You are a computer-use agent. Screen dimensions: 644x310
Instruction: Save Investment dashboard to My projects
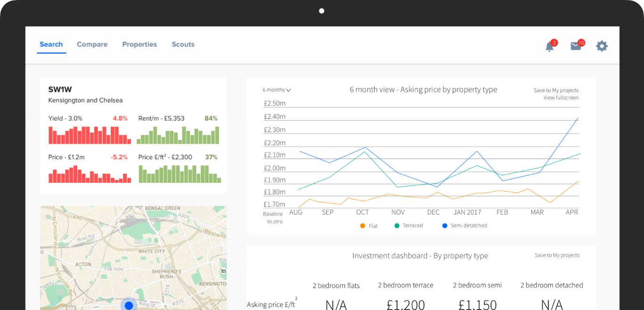tap(557, 255)
